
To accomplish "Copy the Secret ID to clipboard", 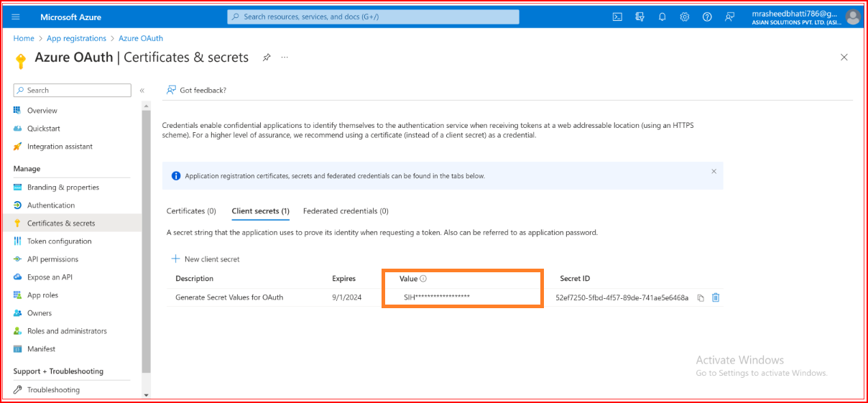I will pyautogui.click(x=701, y=298).
